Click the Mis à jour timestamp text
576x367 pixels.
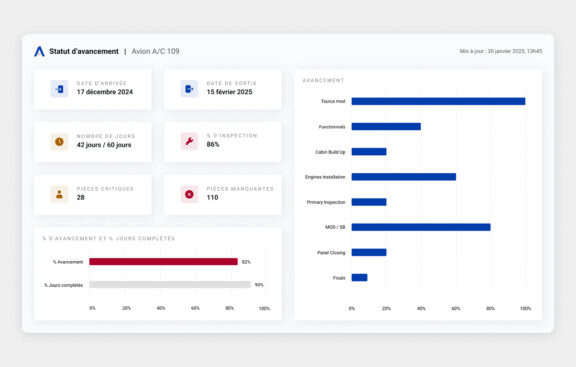click(x=501, y=51)
